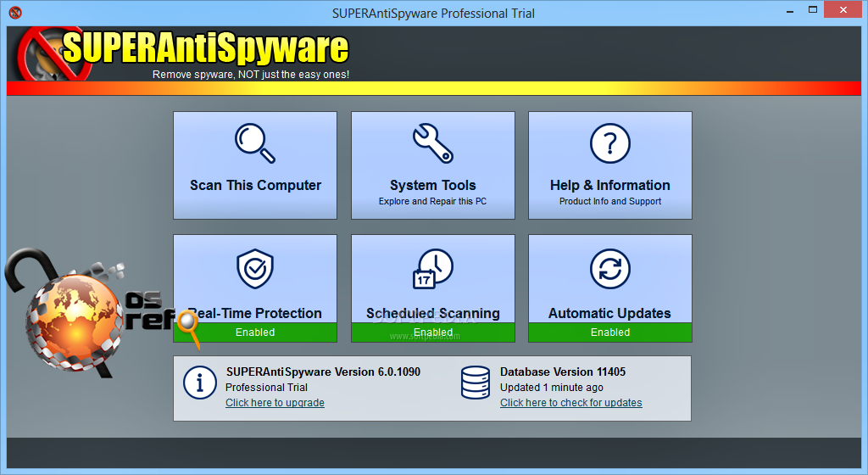The width and height of the screenshot is (868, 475).
Task: Toggle Scheduled Scanning Enabled status bar
Action: [x=433, y=332]
